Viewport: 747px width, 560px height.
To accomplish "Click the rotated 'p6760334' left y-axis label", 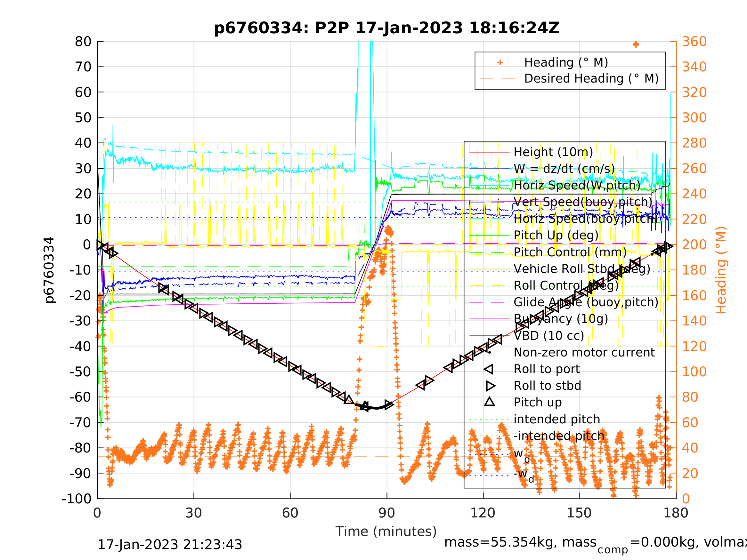I will point(49,270).
